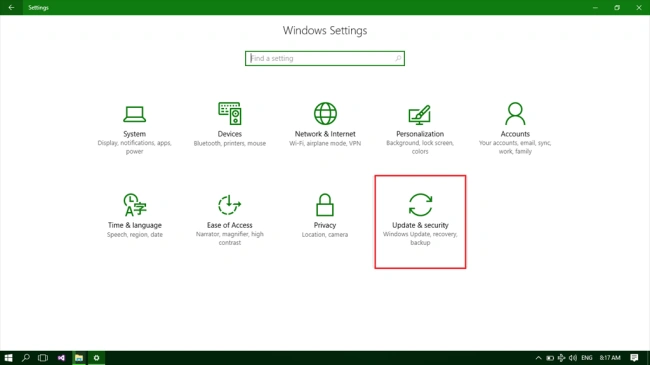This screenshot has height=365, width=650.
Task: Click 'Speech, region, date' description
Action: tap(135, 234)
